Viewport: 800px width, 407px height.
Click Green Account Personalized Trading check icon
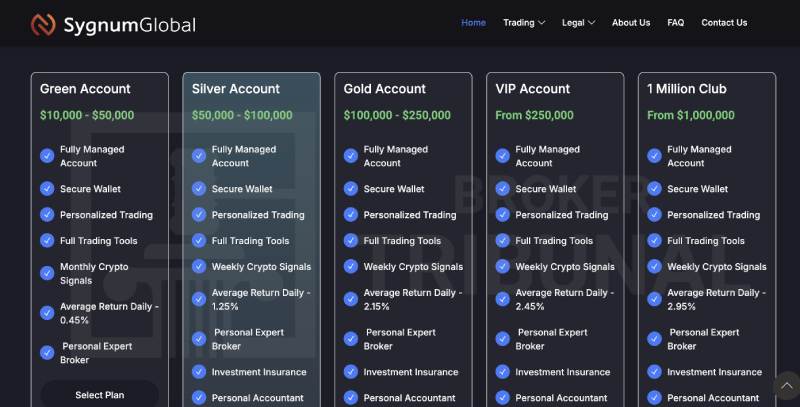47,215
